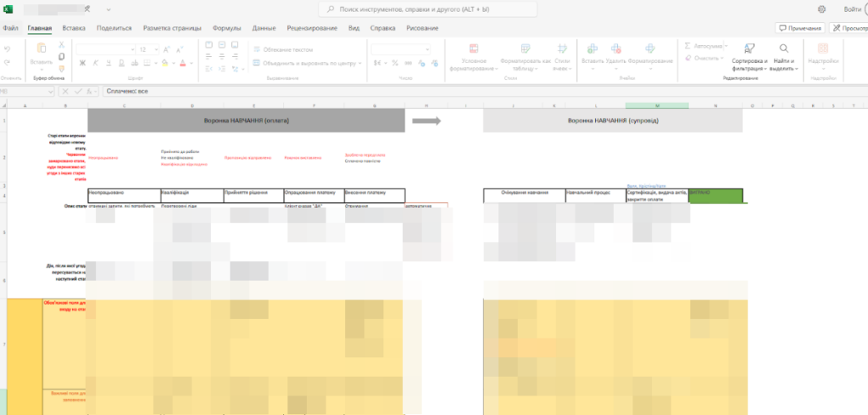Viewport: 868px width, 415px height.
Task: Open the borders dropdown arrow
Action: pyautogui.click(x=156, y=63)
